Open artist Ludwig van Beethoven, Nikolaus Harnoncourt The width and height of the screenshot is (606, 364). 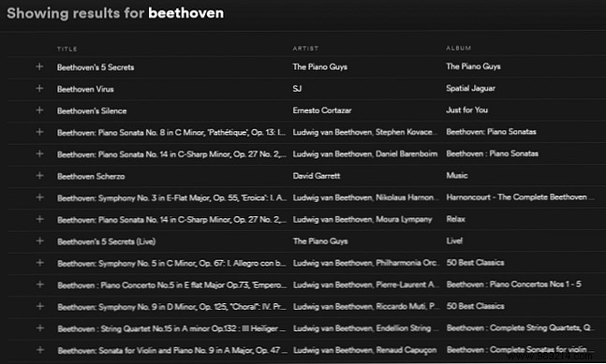point(365,197)
